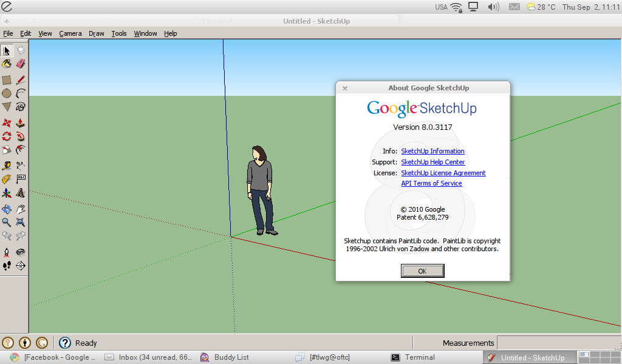Screen dimensions: 622x364
Task: Select the 3D Text tool
Action: (21, 193)
